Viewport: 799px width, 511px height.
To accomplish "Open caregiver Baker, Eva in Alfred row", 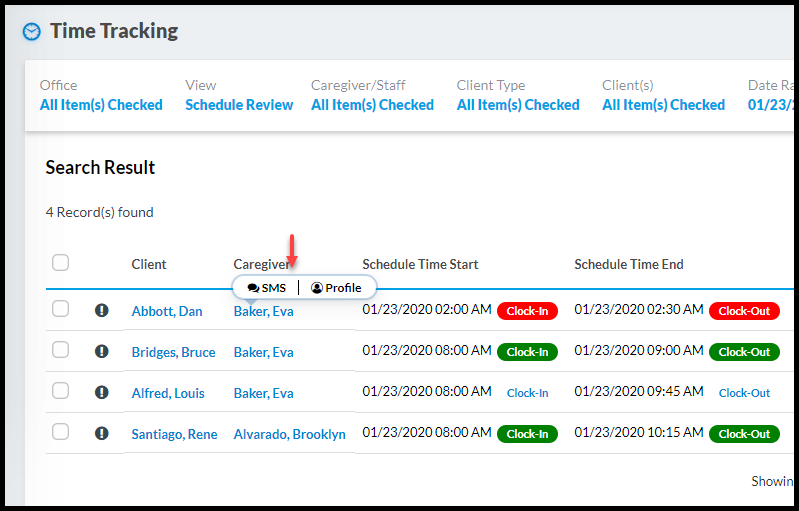I will coord(263,393).
